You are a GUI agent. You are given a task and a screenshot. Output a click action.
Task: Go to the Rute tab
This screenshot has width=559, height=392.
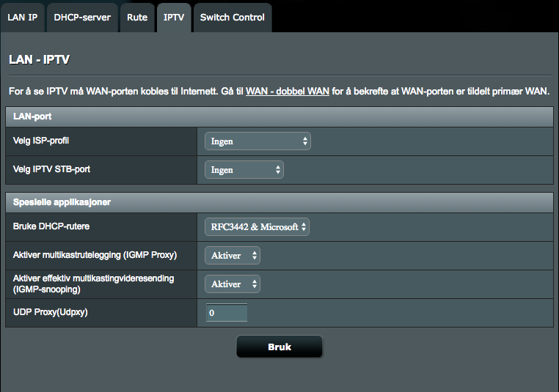137,18
